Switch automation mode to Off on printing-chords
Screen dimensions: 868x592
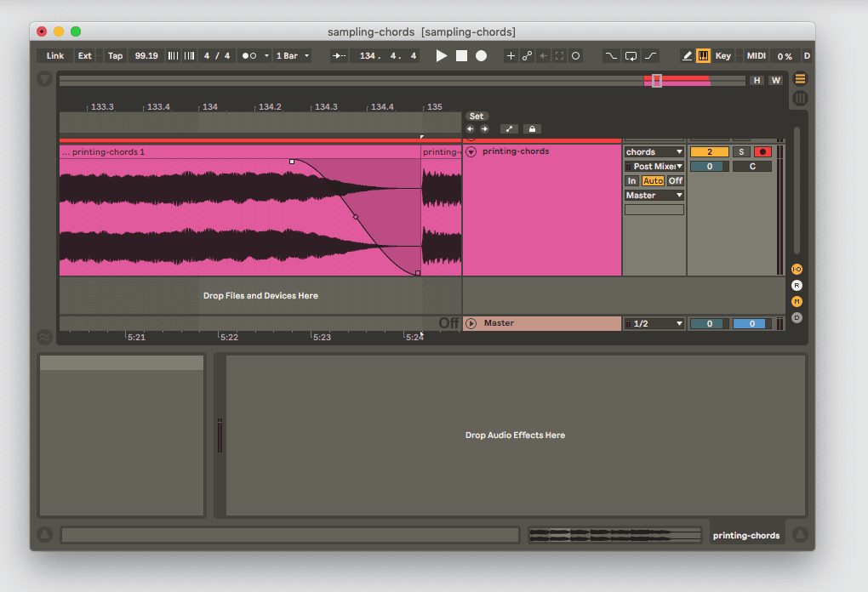coord(676,180)
